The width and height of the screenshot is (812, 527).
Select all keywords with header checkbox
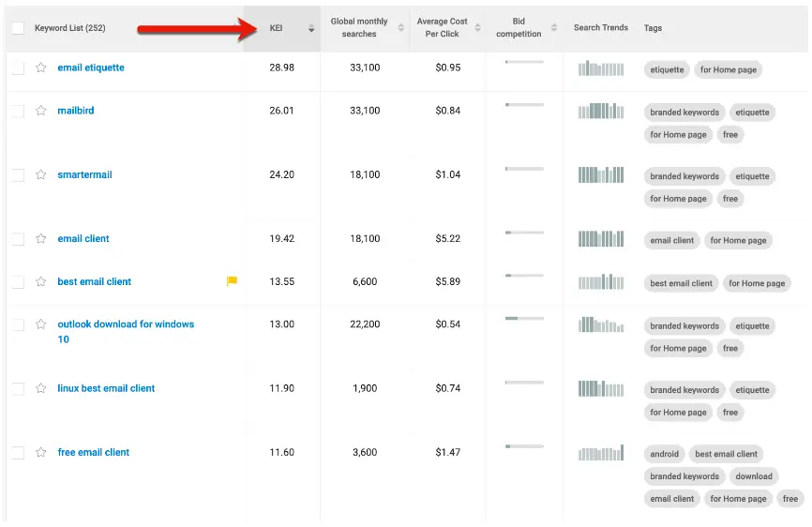18,28
